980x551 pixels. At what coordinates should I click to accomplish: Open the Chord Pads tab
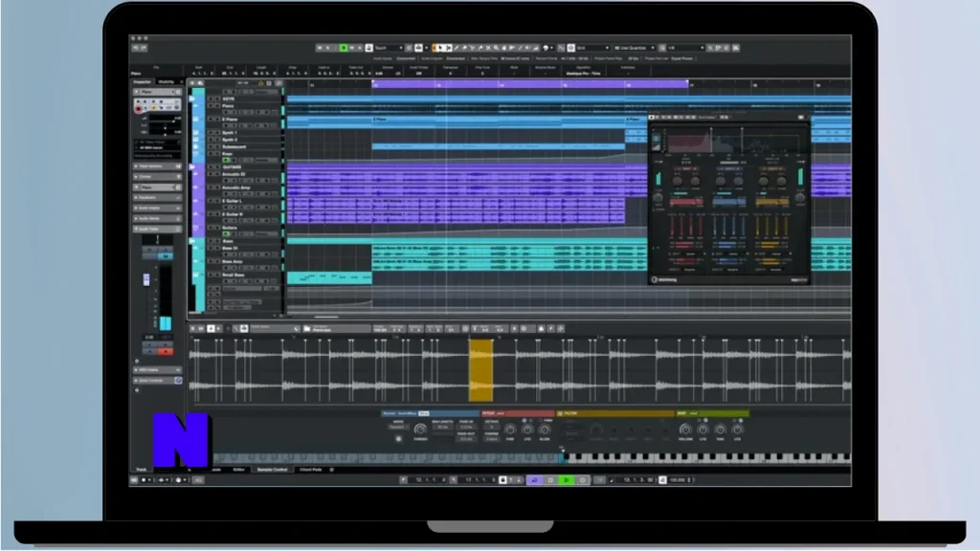coord(311,469)
